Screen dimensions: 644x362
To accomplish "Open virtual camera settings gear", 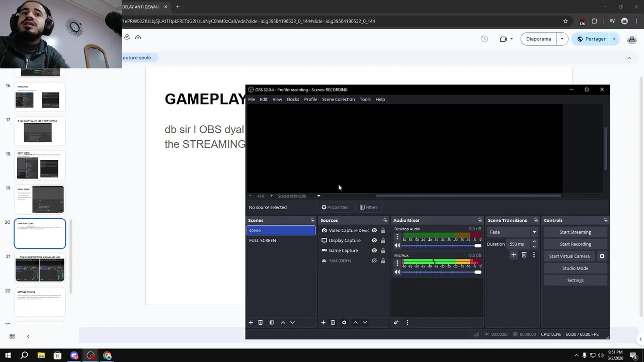I will (602, 256).
